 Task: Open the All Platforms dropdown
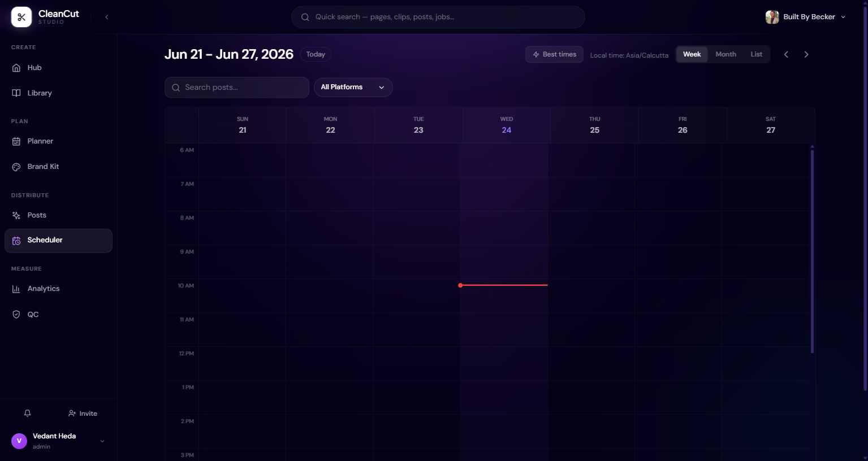[x=353, y=87]
